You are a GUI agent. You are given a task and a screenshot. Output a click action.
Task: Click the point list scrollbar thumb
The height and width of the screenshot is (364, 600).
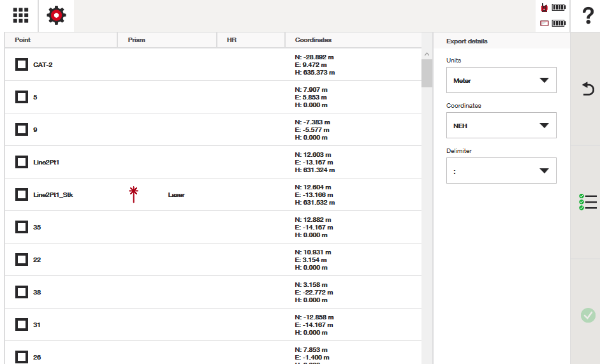point(427,73)
